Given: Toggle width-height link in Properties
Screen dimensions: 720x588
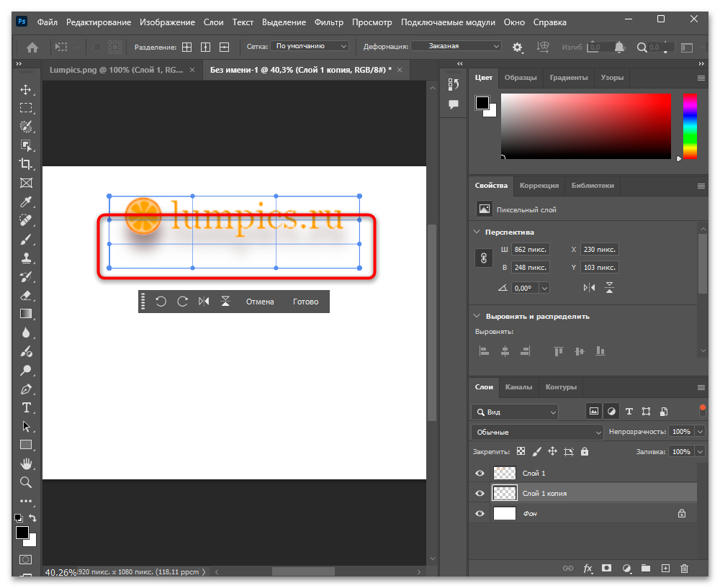Looking at the screenshot, I should [484, 258].
